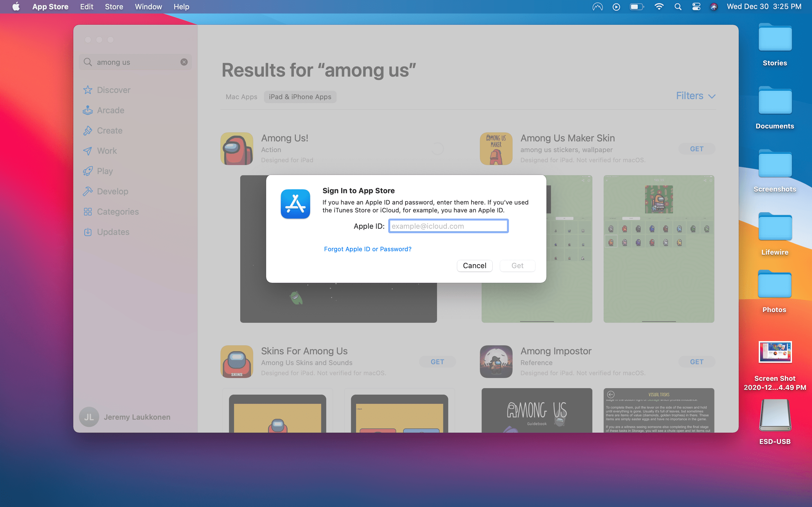This screenshot has height=507, width=812.
Task: Click Forgot Apple ID or Password link
Action: click(x=368, y=249)
